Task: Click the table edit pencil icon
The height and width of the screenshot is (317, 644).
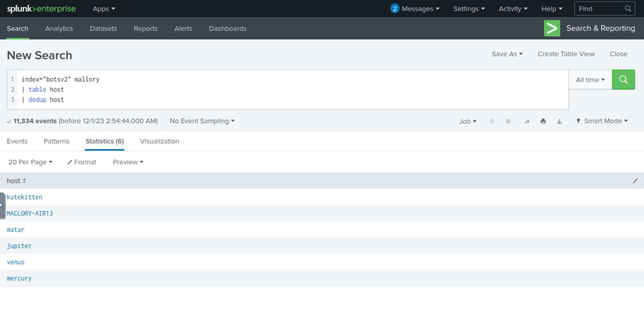Action: click(635, 181)
